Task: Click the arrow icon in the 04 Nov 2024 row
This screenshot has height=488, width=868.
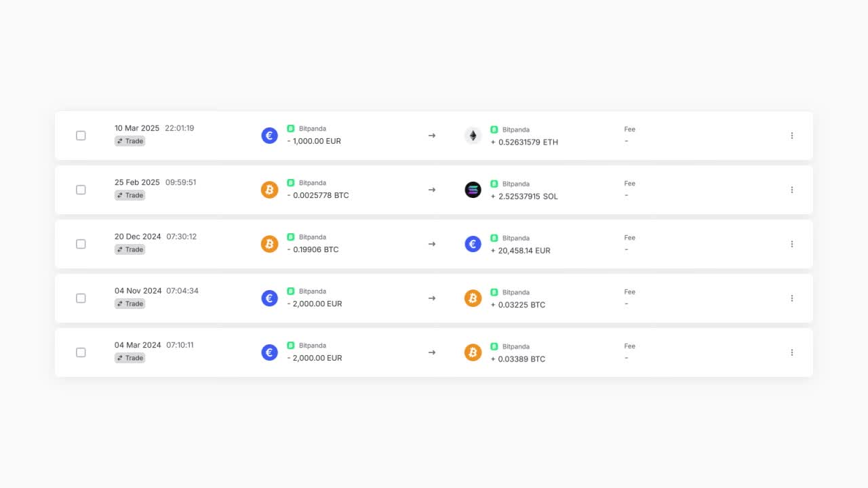Action: (432, 298)
